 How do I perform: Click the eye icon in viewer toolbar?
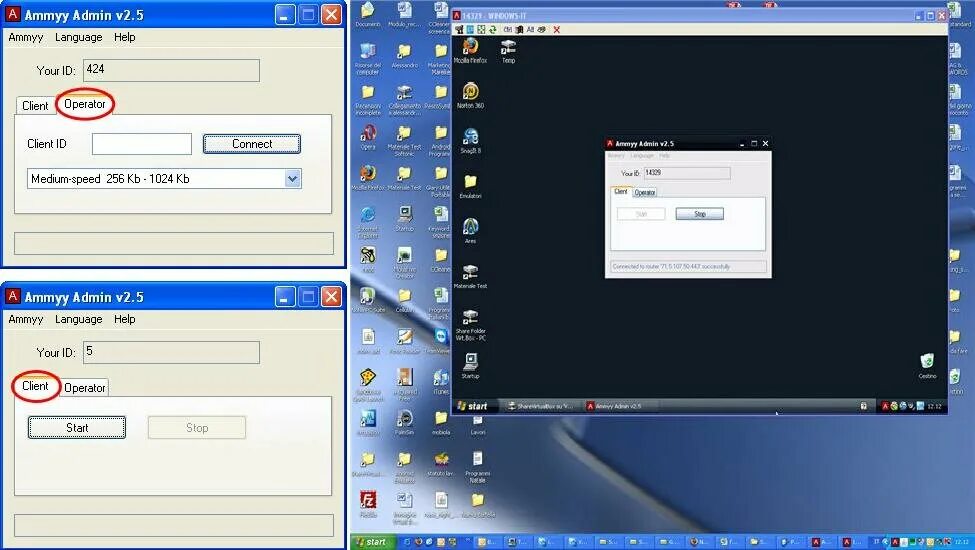click(541, 29)
